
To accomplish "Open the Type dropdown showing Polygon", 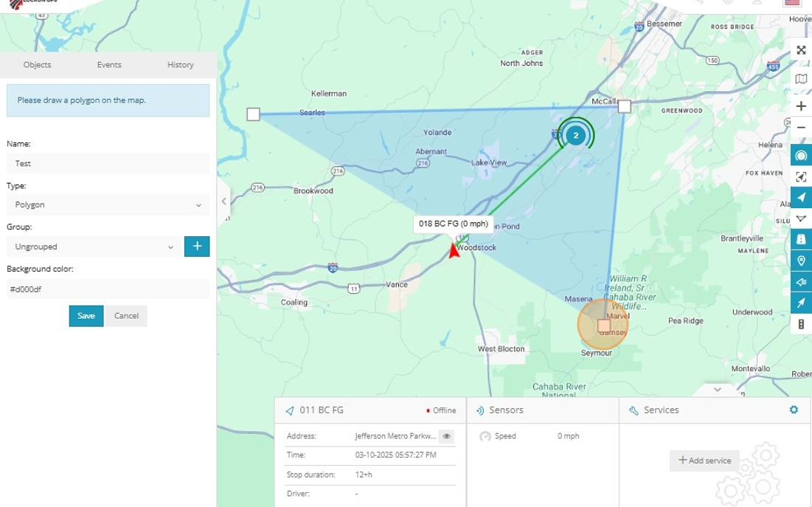I will click(x=108, y=204).
